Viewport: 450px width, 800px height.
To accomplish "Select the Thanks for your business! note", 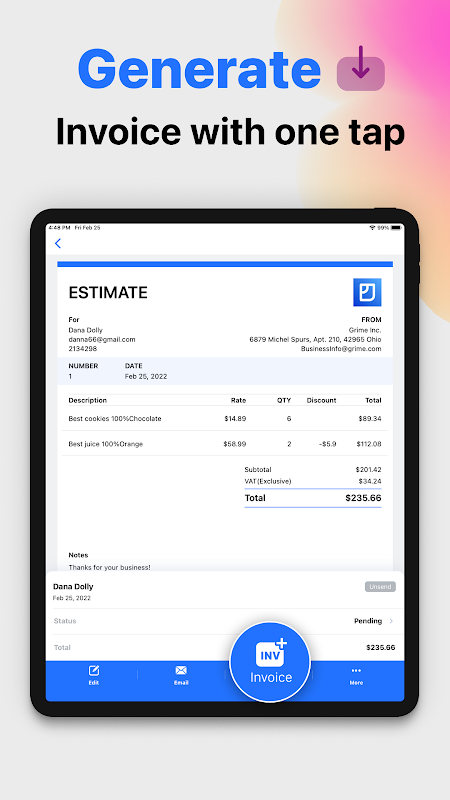I will point(110,567).
